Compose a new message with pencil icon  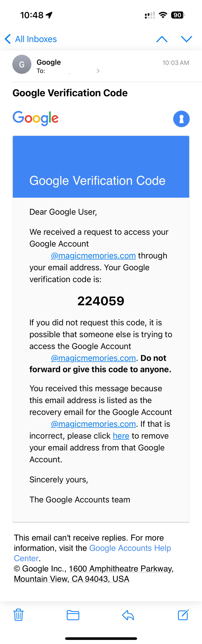coord(183,615)
